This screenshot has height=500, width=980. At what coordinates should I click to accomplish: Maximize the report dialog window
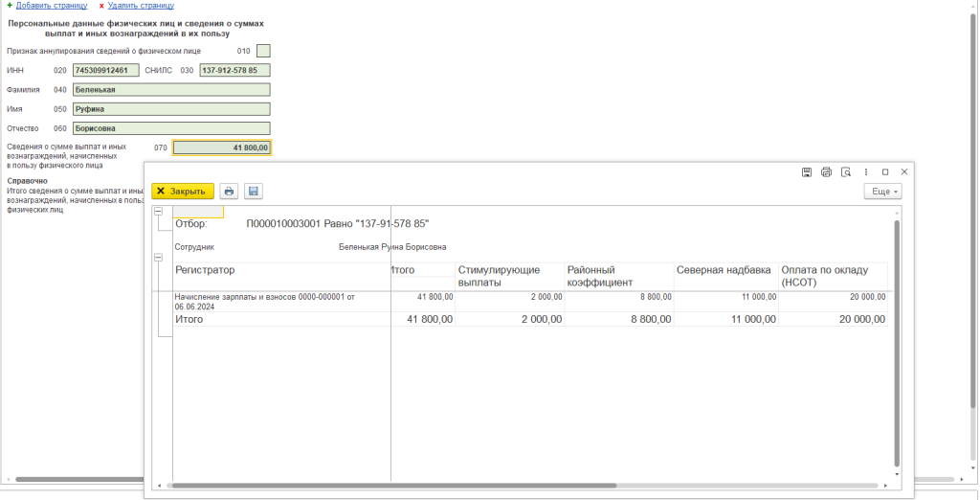[x=885, y=172]
